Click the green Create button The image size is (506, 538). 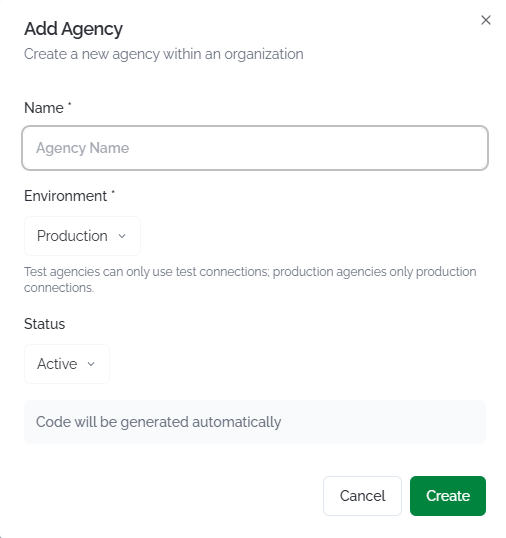click(x=448, y=496)
